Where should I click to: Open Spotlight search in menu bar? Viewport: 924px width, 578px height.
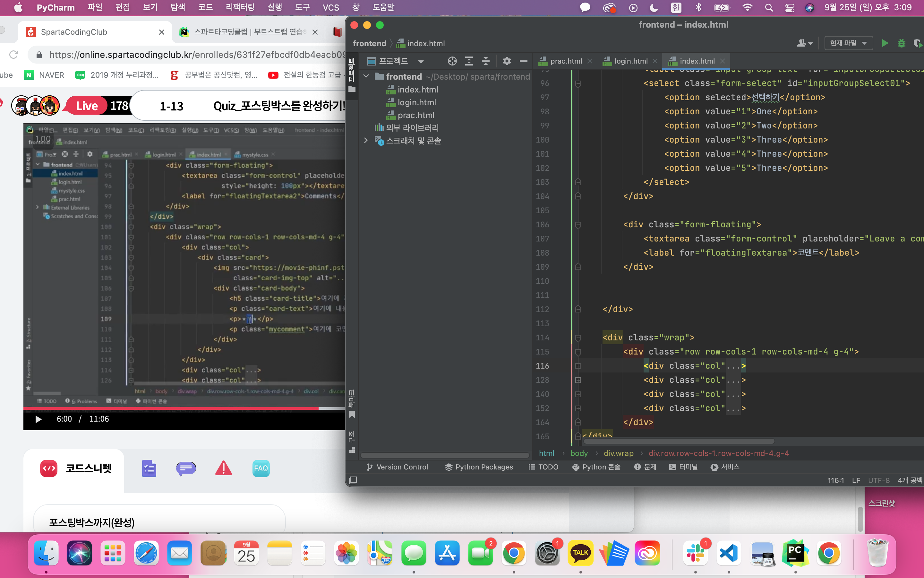[x=769, y=8]
